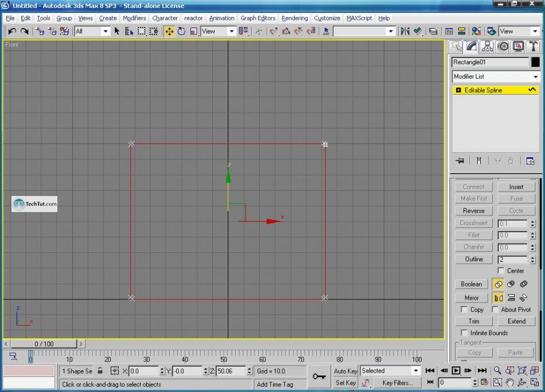Enable the Infinite Bounds checkbox
The width and height of the screenshot is (545, 392).
coord(464,332)
